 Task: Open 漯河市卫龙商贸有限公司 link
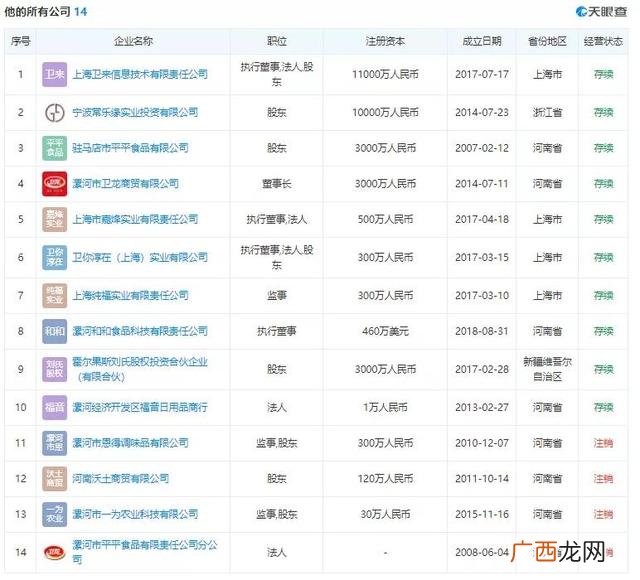tap(125, 184)
